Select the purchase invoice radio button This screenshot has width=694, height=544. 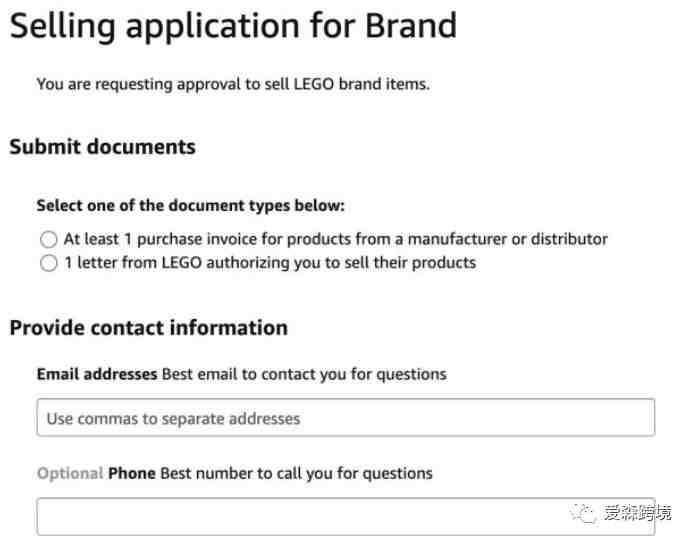coord(49,239)
